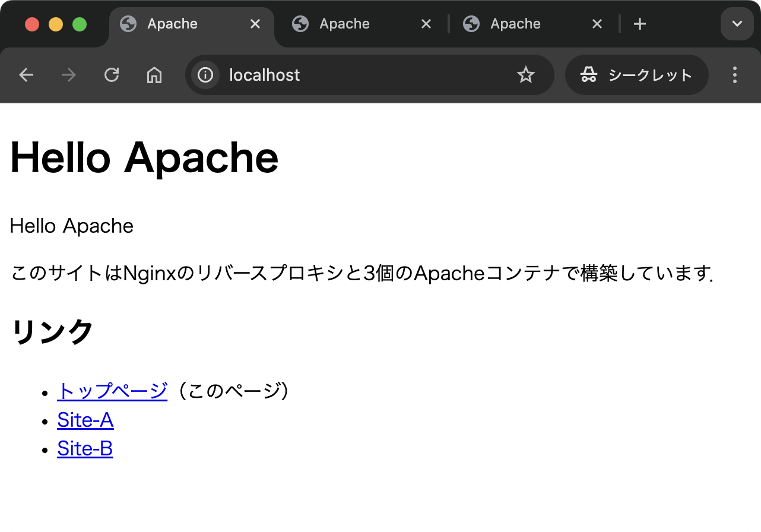This screenshot has width=761, height=532.
Task: Expand the tab search dropdown chevron
Action: [737, 24]
